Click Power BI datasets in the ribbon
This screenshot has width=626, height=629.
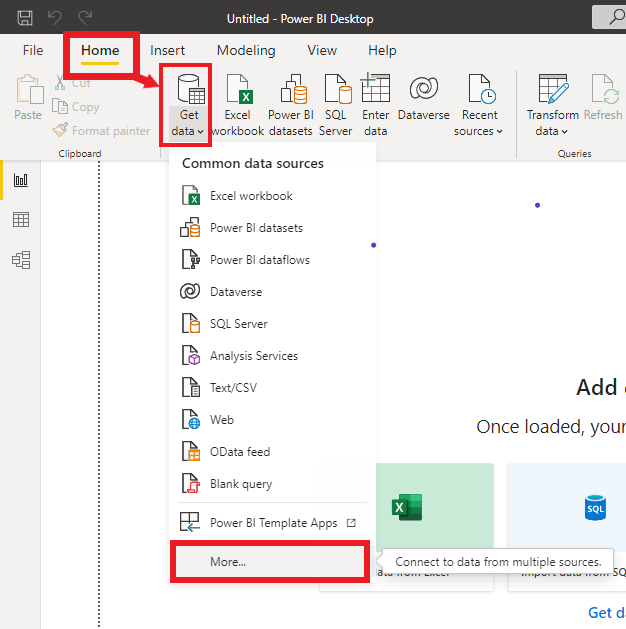(x=291, y=105)
